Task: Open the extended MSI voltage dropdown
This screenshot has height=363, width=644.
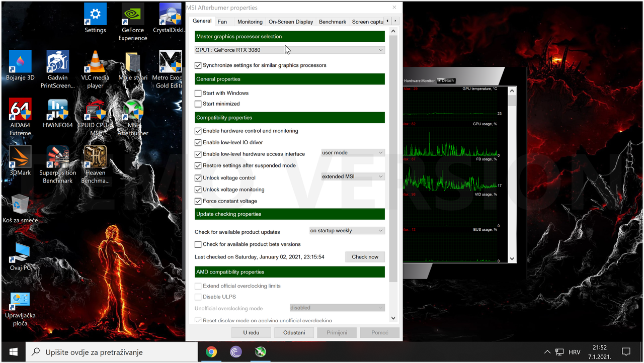Action: point(353,176)
